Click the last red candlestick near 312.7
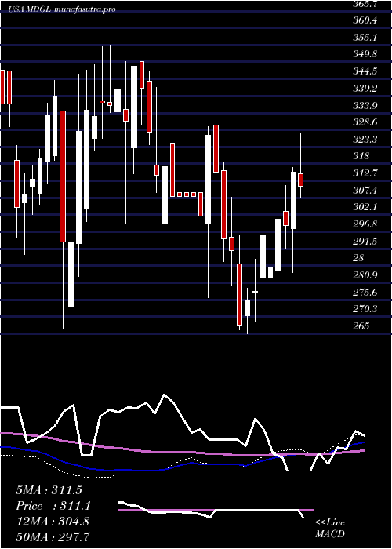This screenshot has width=392, height=549. point(300,180)
